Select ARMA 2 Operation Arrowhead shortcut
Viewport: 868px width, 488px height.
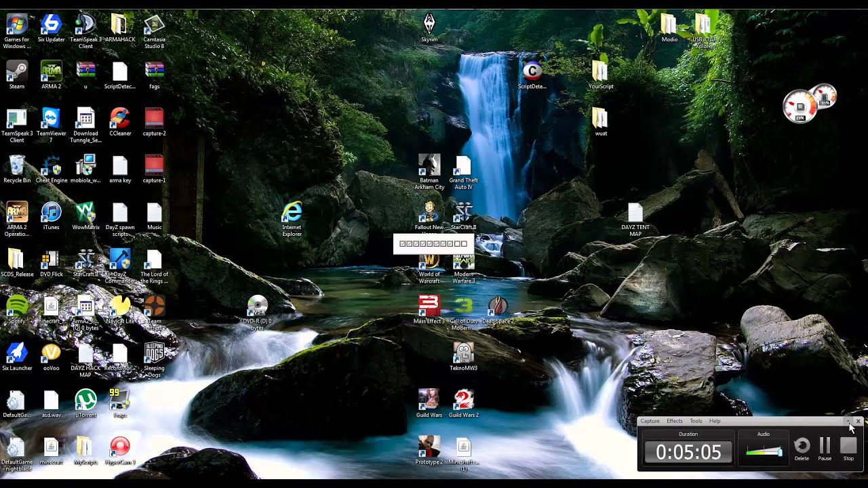coord(17,218)
